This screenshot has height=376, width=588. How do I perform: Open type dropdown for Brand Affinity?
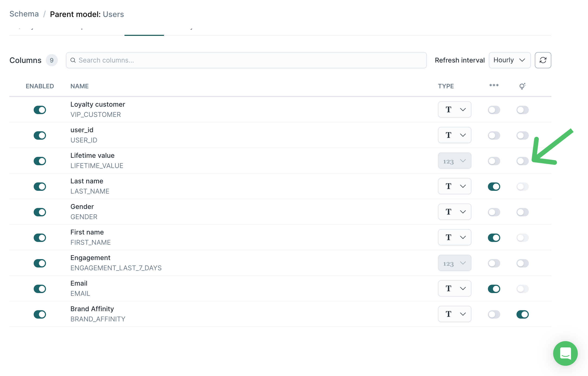[454, 314]
